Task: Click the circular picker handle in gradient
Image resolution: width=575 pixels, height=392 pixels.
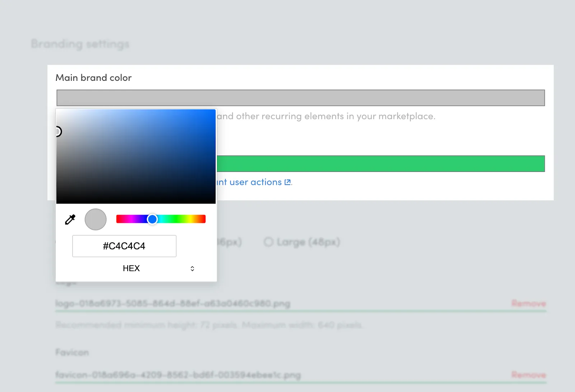Action: tap(58, 132)
